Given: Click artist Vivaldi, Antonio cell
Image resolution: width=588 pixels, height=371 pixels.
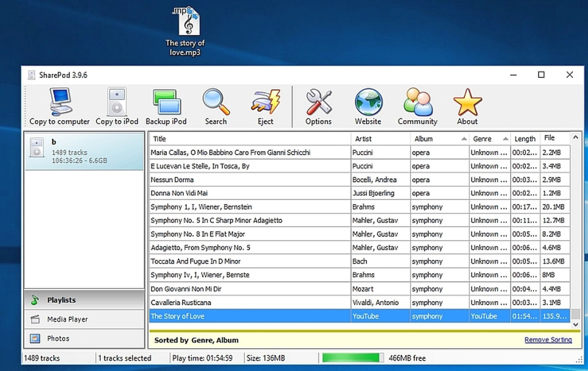Looking at the screenshot, I should click(x=381, y=302).
